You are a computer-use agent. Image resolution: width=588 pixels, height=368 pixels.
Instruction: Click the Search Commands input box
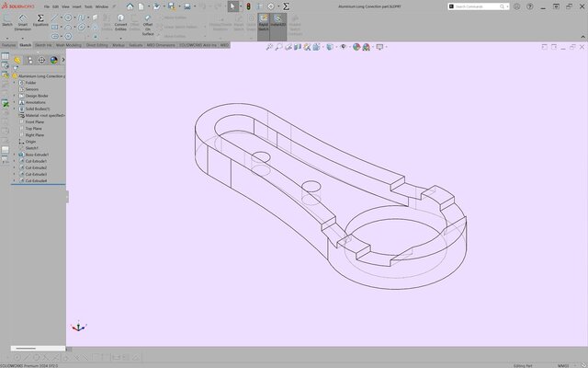(x=494, y=6)
